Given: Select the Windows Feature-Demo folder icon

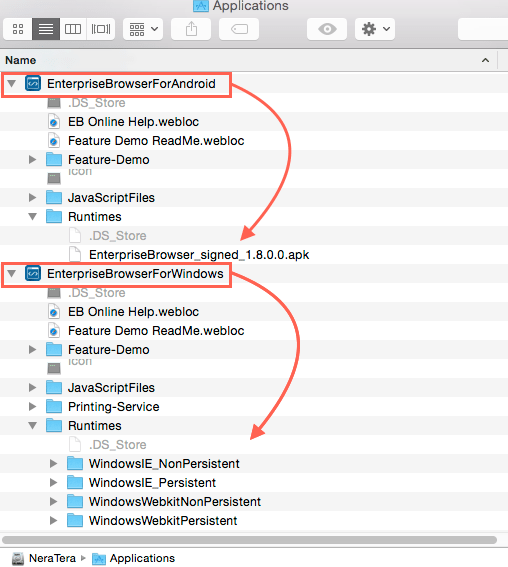Looking at the screenshot, I should [54, 350].
